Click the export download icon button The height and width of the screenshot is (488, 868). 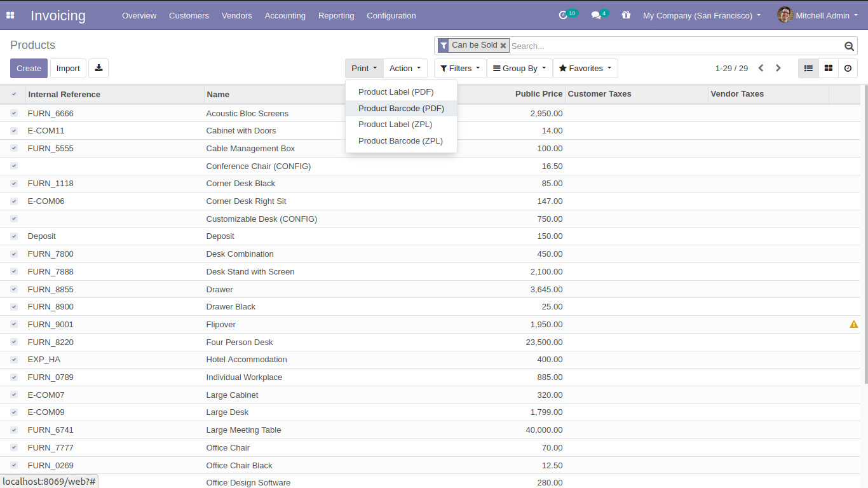(x=98, y=69)
